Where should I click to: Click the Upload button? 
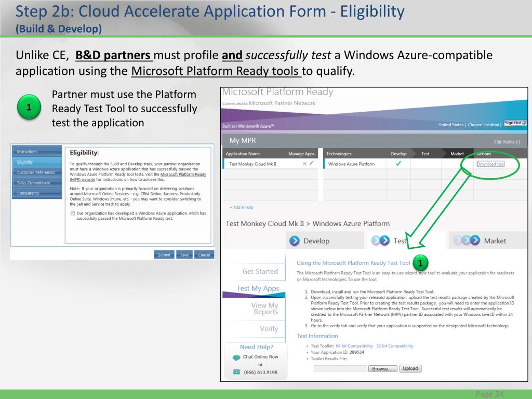(410, 368)
